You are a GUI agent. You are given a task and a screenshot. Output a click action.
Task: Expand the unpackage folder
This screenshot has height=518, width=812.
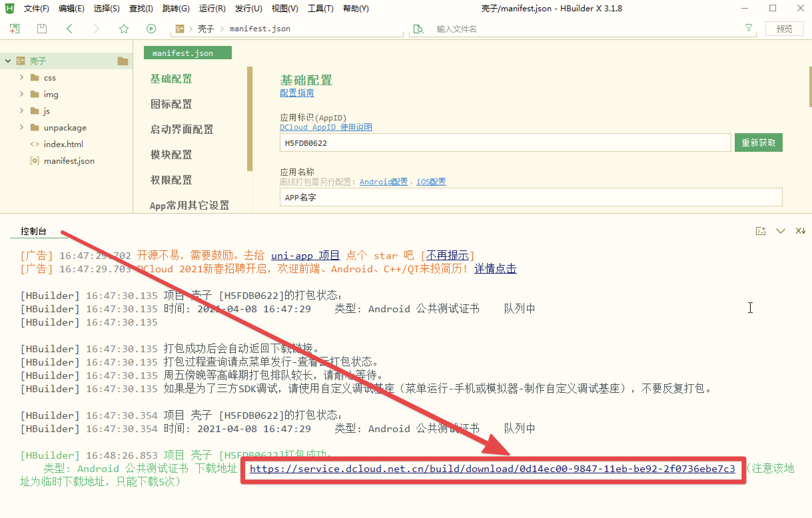point(22,128)
